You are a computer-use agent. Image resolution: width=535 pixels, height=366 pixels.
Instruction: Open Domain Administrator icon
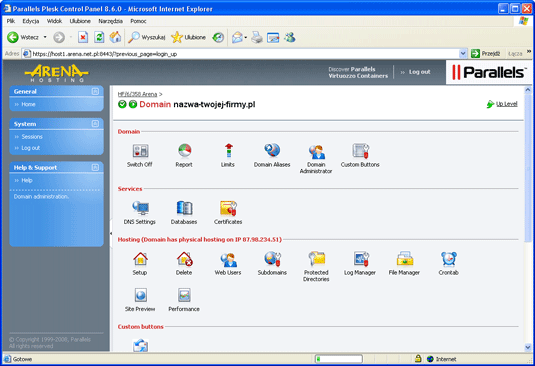316,152
